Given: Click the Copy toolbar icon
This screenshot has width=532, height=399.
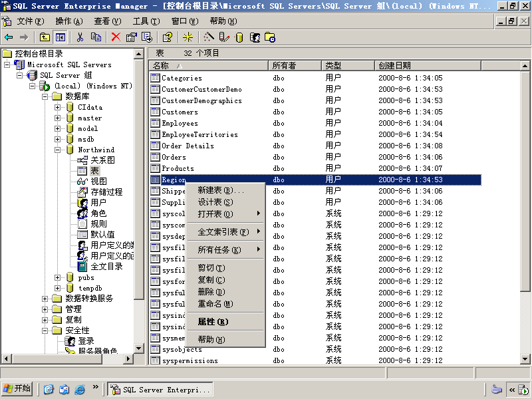Looking at the screenshot, I should 96,37.
